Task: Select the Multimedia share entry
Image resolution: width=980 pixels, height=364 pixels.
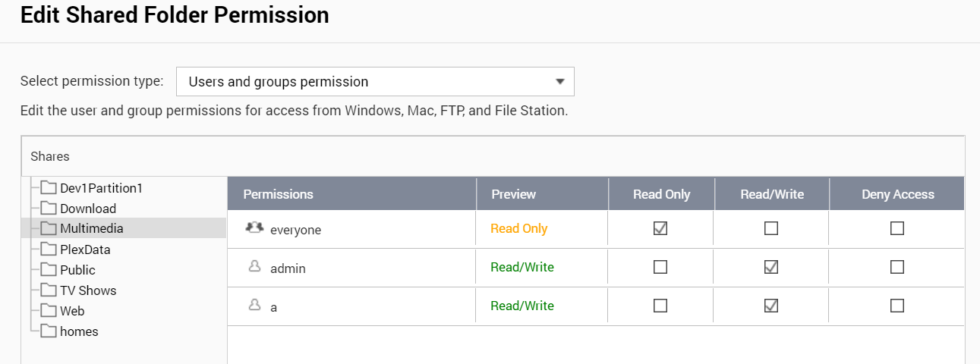Action: pos(91,228)
